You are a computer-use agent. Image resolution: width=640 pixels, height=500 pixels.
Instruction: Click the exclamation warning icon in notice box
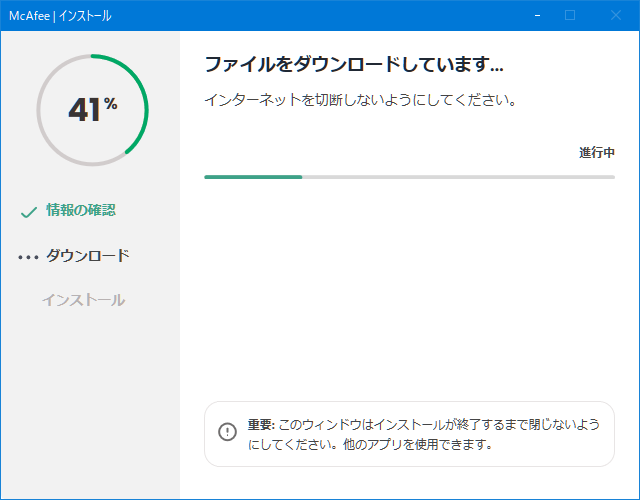pyautogui.click(x=227, y=432)
